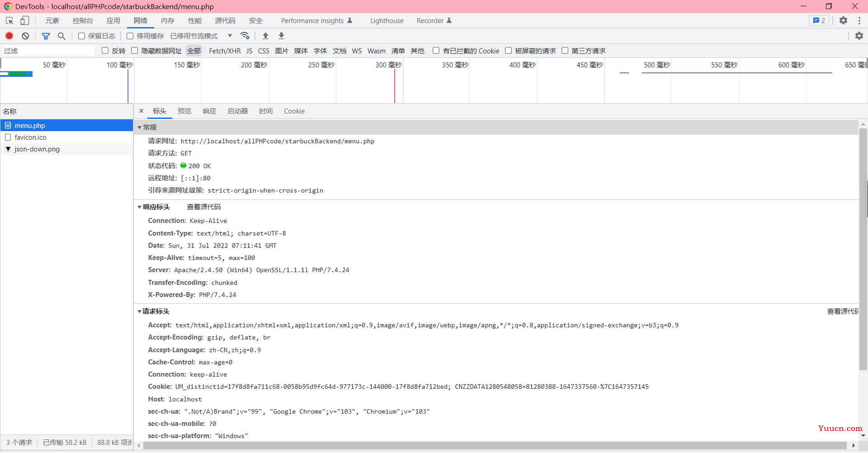The width and height of the screenshot is (868, 453).
Task: Open the network panel settings gear
Action: 859,36
